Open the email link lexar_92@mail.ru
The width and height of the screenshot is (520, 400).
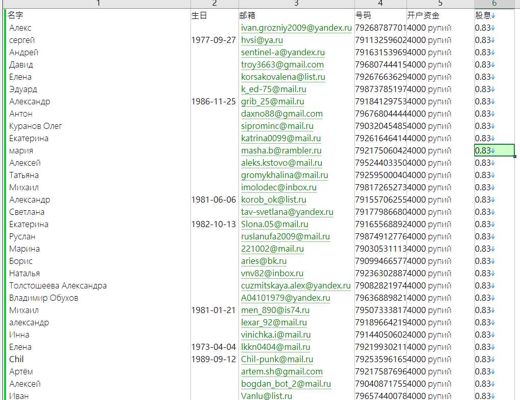click(274, 322)
